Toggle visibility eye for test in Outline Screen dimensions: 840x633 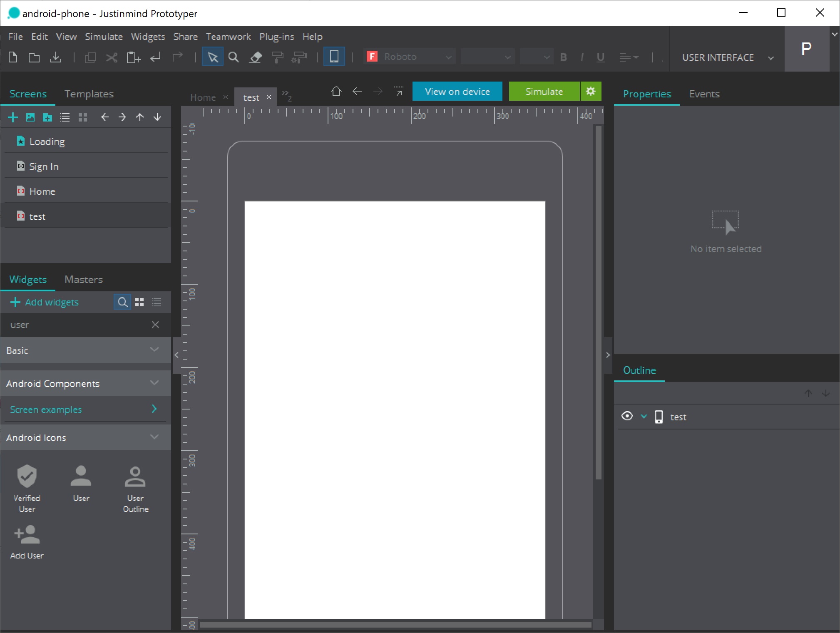click(627, 417)
